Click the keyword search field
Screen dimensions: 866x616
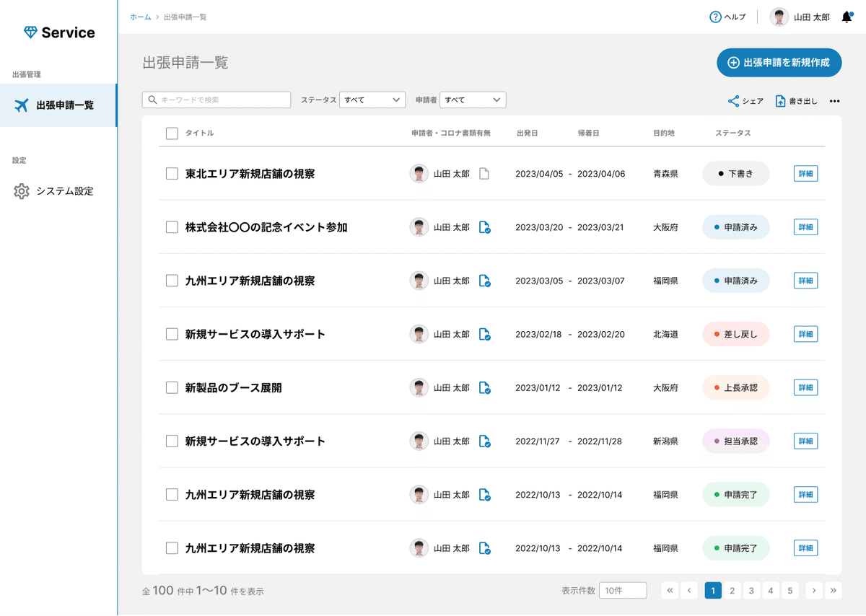216,100
